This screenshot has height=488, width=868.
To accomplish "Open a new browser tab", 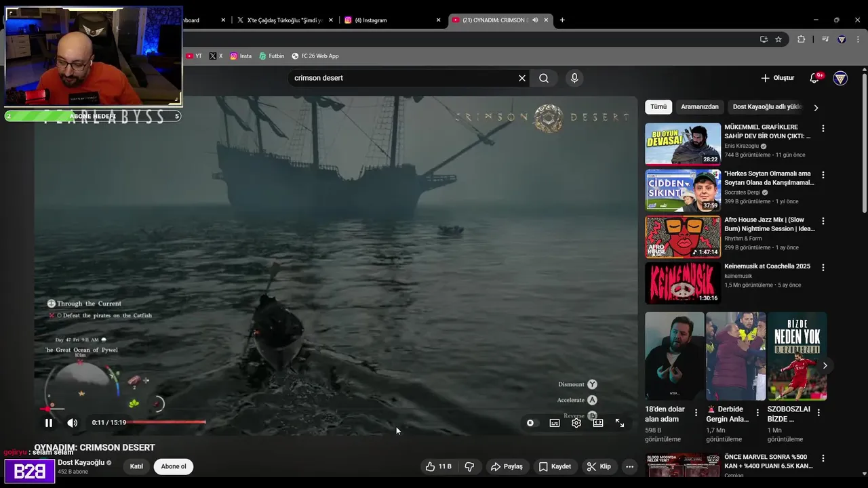I will (x=562, y=20).
